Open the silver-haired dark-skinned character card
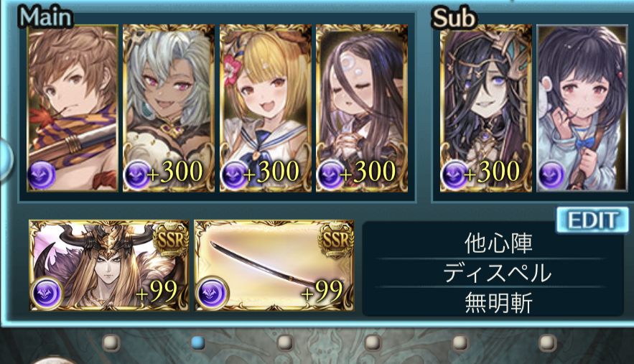The width and height of the screenshot is (634, 364). pyautogui.click(x=169, y=108)
